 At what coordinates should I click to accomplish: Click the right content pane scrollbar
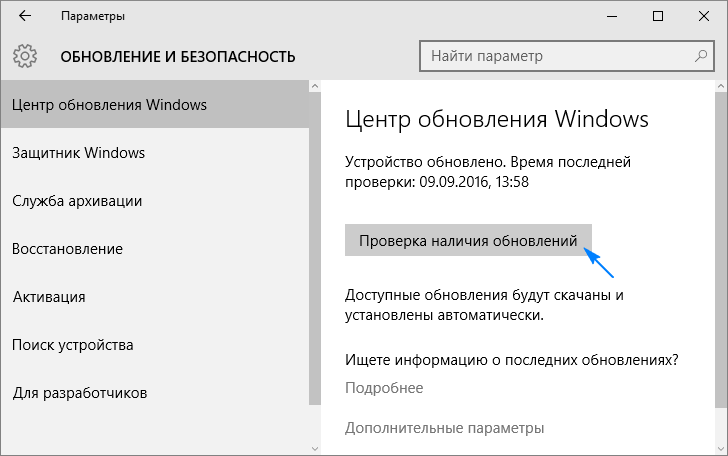(721, 250)
